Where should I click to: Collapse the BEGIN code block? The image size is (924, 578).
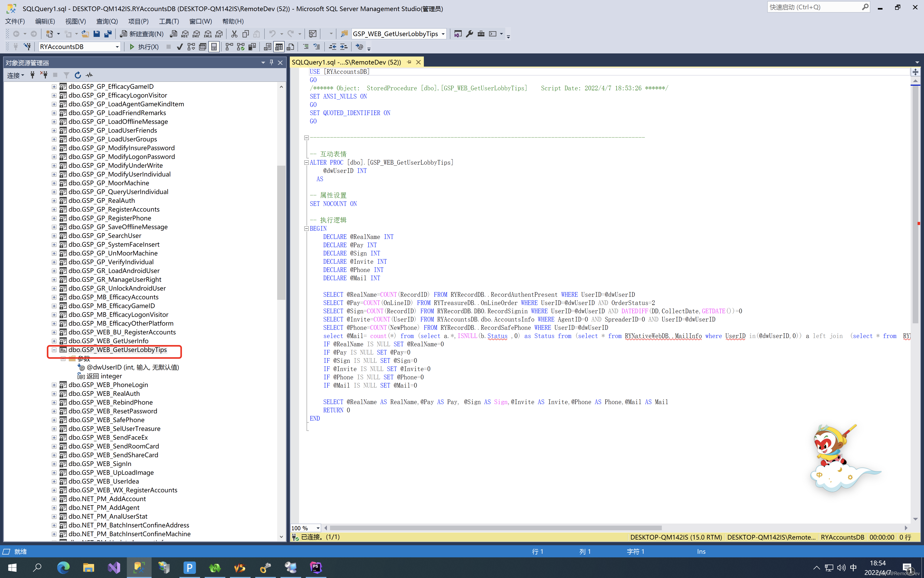pyautogui.click(x=306, y=229)
